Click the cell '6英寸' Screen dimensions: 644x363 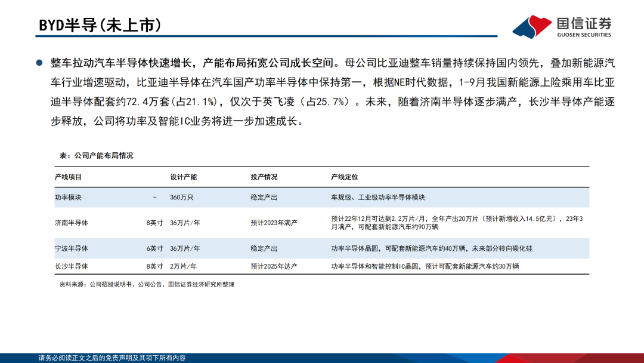[155, 249]
